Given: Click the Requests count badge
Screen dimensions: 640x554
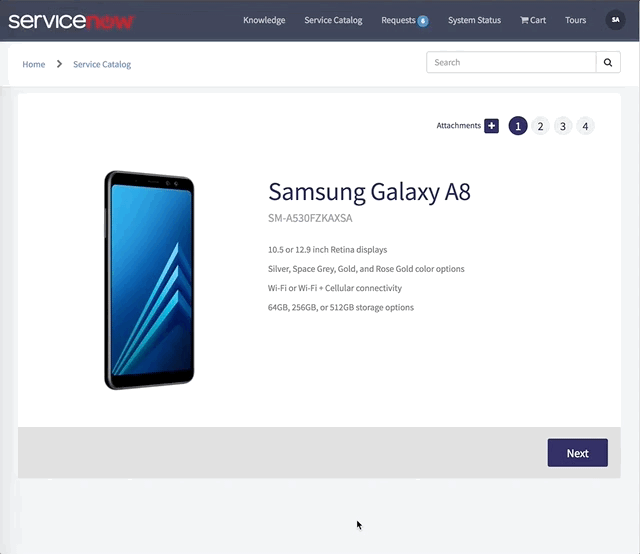Looking at the screenshot, I should [423, 21].
